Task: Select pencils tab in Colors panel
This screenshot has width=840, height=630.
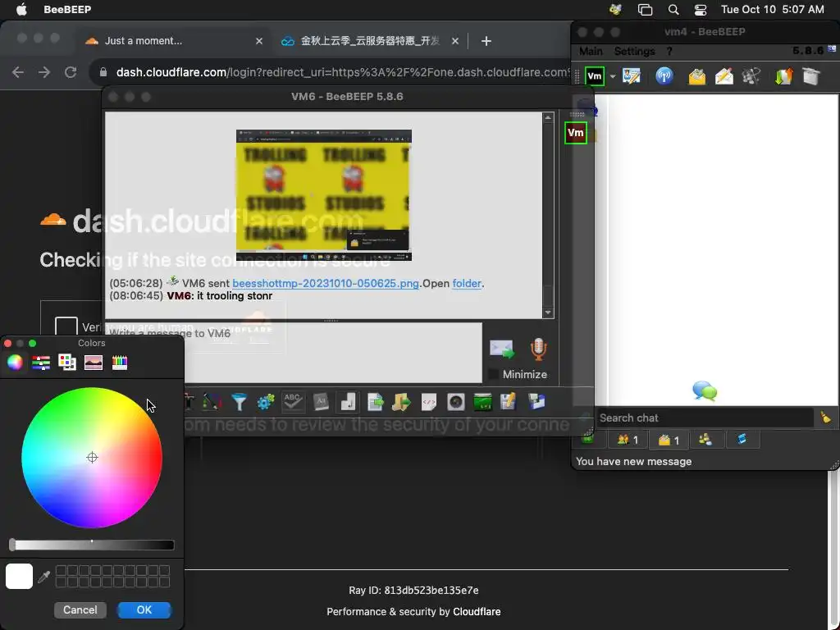Action: pyautogui.click(x=120, y=362)
